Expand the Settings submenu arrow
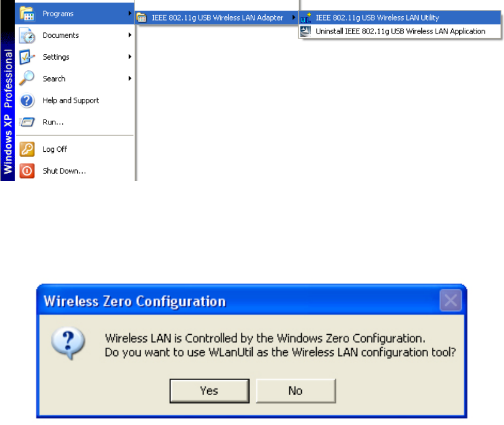 pyautogui.click(x=129, y=57)
